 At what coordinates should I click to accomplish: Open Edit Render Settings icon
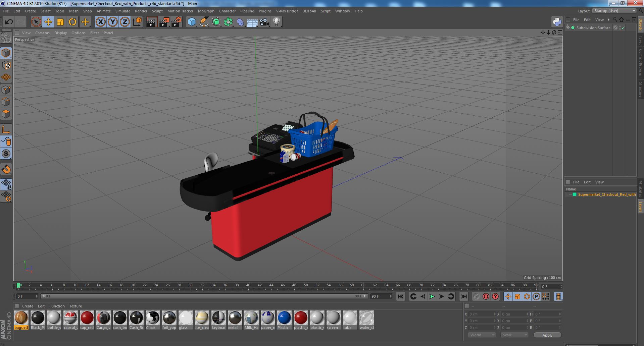(177, 22)
